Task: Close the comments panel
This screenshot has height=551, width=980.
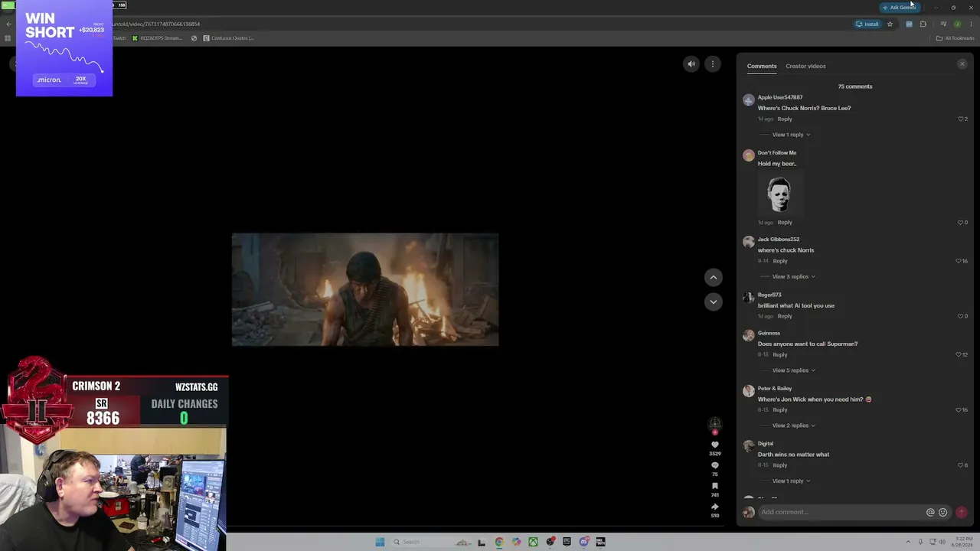Action: click(962, 64)
